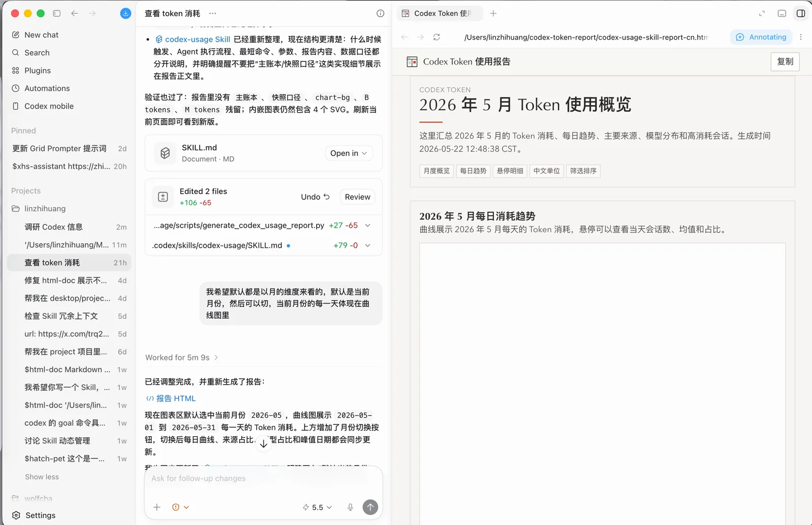This screenshot has width=812, height=525.
Task: Select the 月度概览 tag
Action: tap(436, 171)
